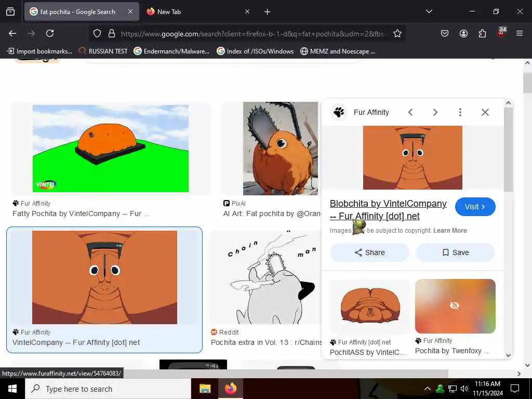Click the taskbar clock 11:16 AM
Image resolution: width=532 pixels, height=399 pixels.
[x=487, y=389]
